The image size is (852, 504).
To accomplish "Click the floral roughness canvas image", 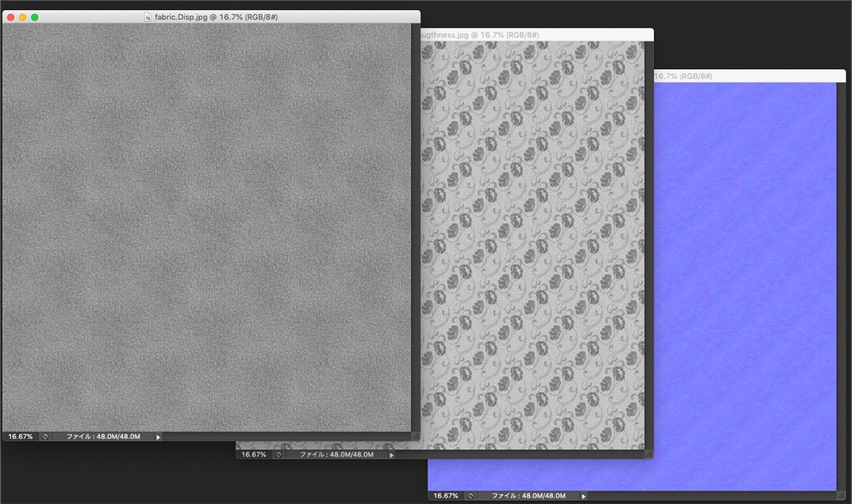I will (x=532, y=245).
